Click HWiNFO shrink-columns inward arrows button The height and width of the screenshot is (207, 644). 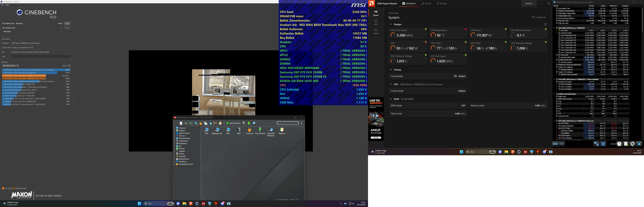561,144
